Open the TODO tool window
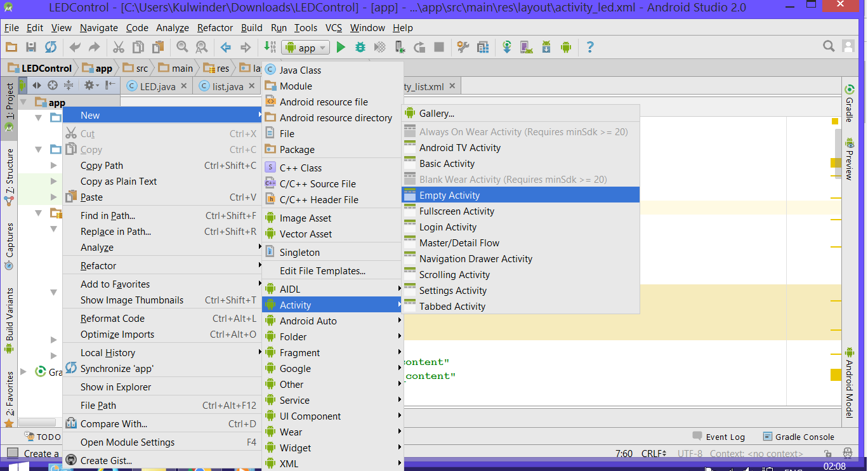The width and height of the screenshot is (868, 471). 42,437
